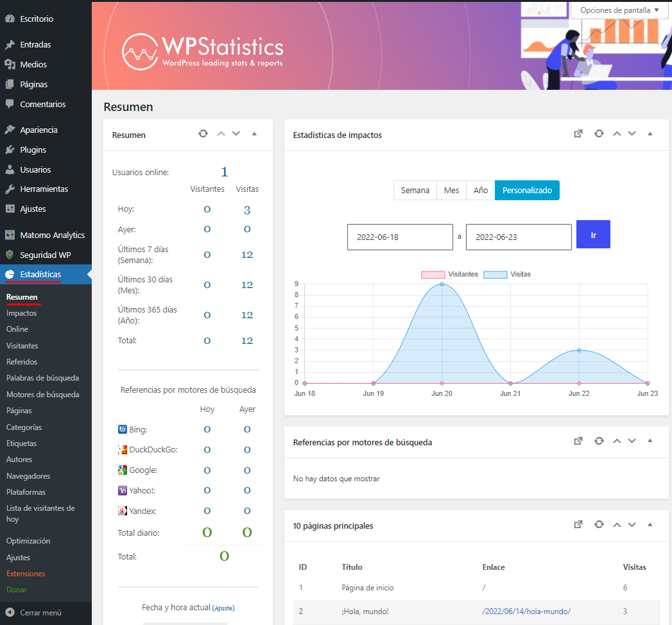Open 10 páginas principales external view

pos(578,524)
